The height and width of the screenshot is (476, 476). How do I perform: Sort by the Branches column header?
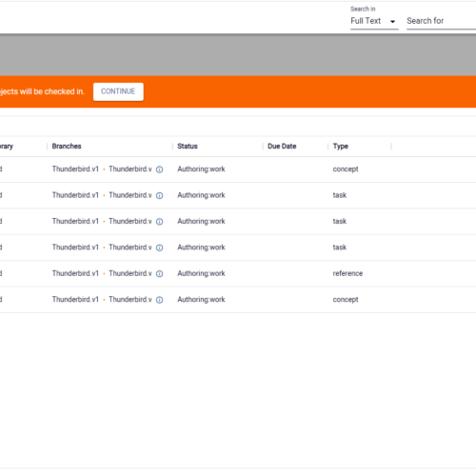(x=67, y=147)
